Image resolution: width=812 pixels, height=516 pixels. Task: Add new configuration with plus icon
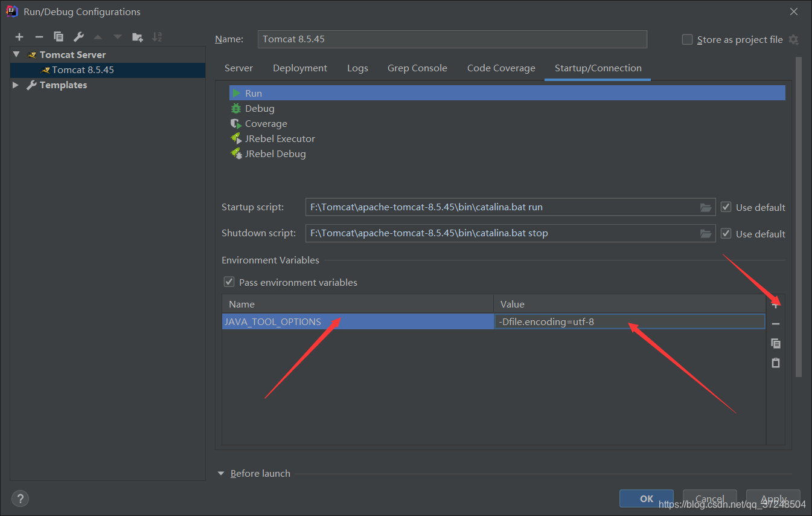[19, 37]
